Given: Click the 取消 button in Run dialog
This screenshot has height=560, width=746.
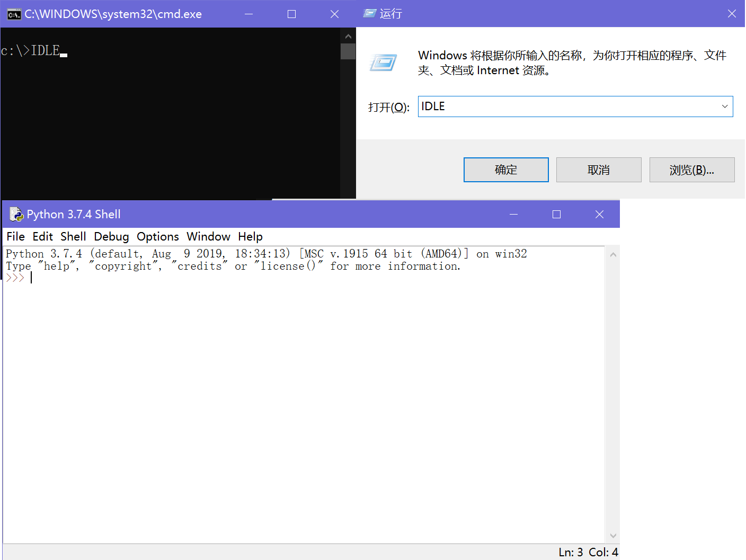Looking at the screenshot, I should [599, 170].
